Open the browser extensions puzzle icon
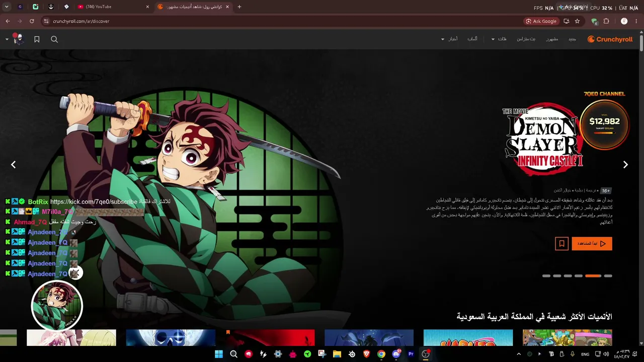The height and width of the screenshot is (362, 644). pos(606,21)
